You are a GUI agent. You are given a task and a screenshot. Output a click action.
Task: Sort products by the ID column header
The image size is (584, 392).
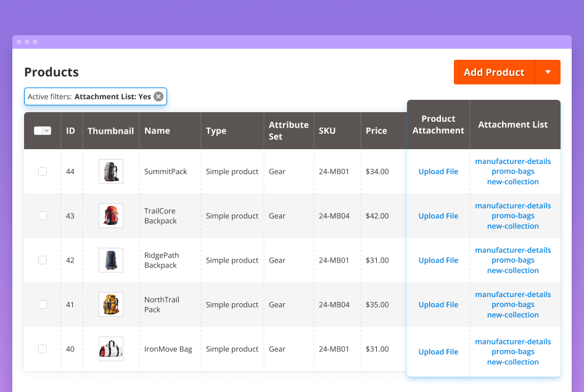coord(70,130)
